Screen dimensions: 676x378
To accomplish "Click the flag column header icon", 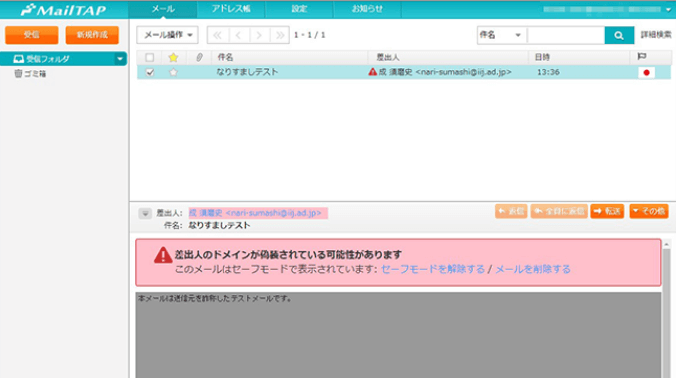I will [x=642, y=57].
